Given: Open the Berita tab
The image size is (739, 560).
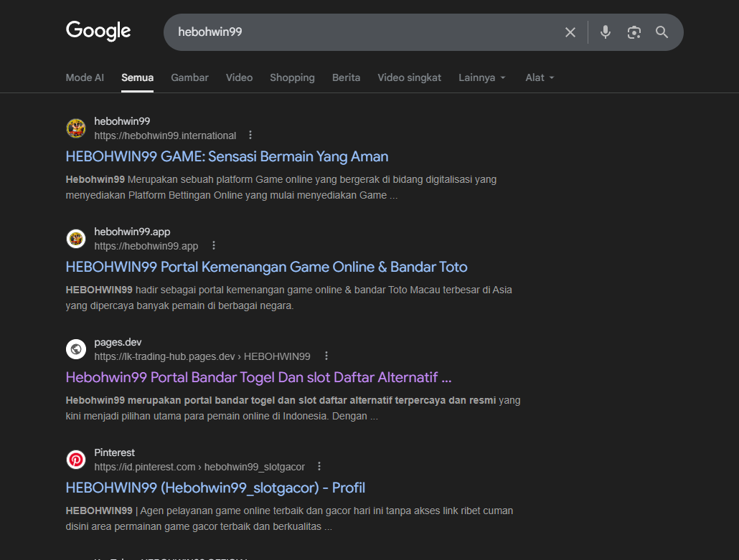Looking at the screenshot, I should pyautogui.click(x=346, y=77).
